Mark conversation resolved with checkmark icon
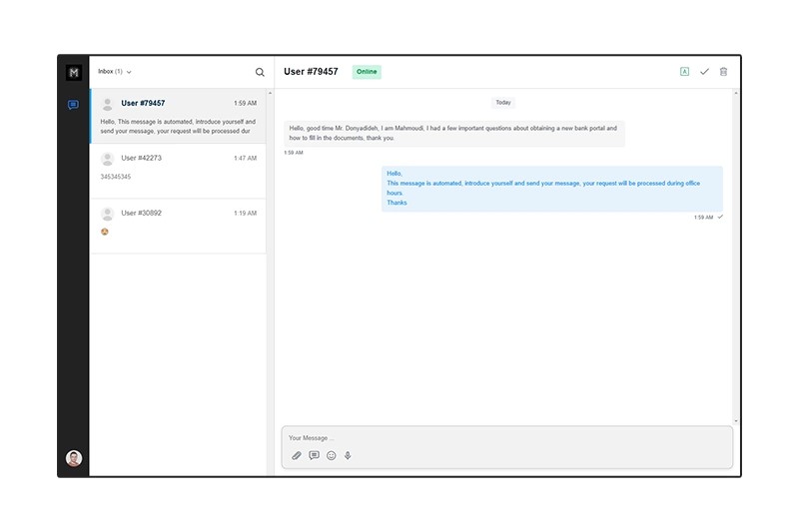 (704, 72)
